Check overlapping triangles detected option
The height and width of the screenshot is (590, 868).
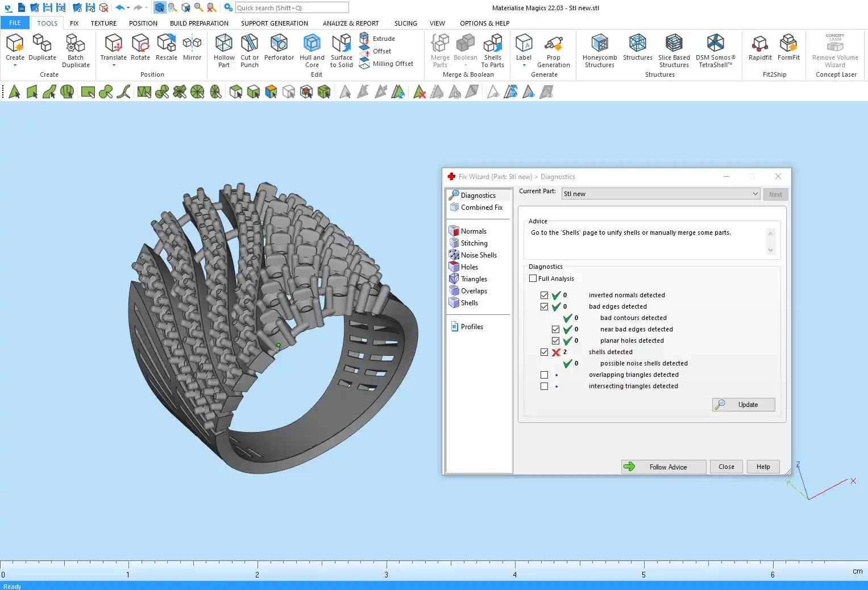545,375
